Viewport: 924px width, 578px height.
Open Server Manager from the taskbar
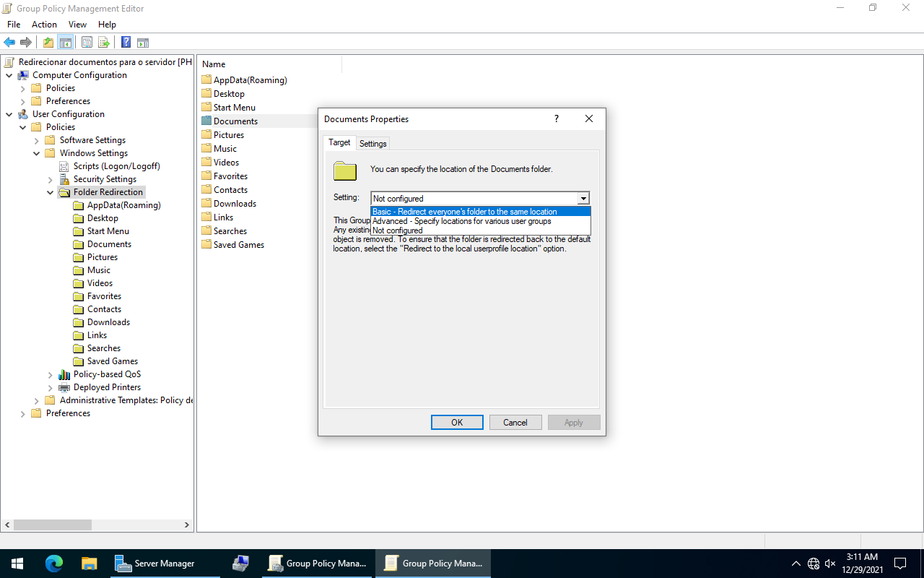157,564
